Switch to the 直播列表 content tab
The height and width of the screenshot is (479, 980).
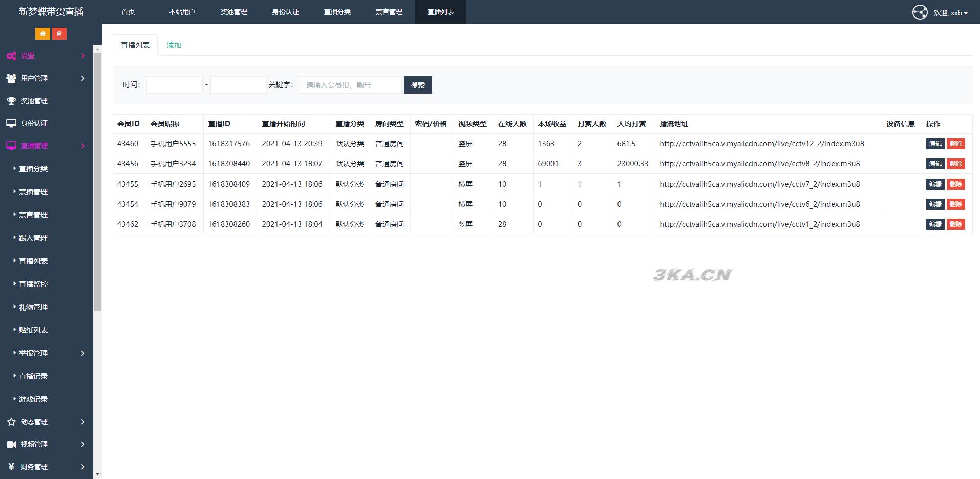[x=135, y=45]
